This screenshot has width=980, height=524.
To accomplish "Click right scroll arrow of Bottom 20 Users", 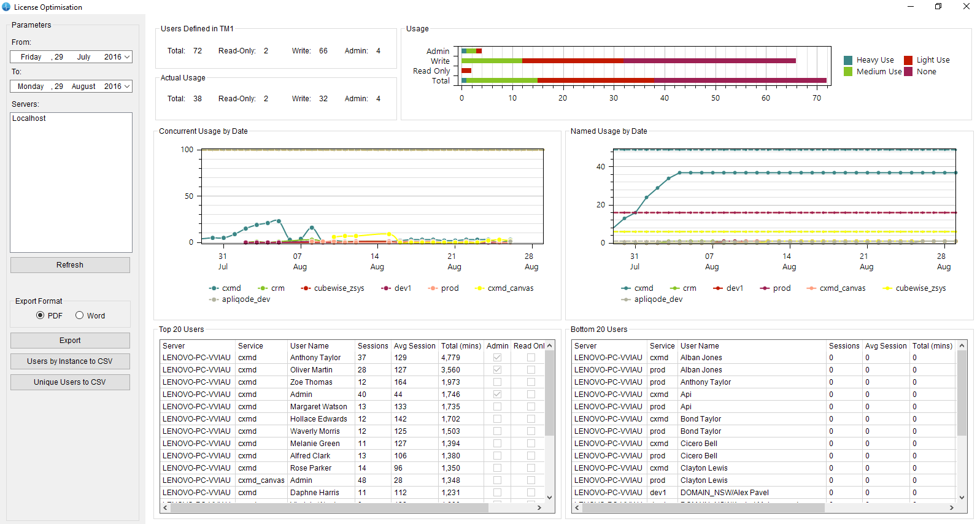I will pyautogui.click(x=951, y=507).
